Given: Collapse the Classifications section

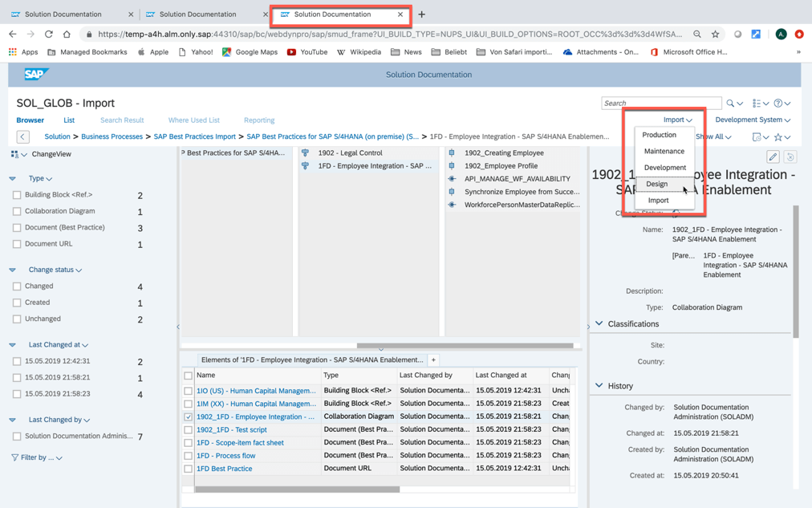Looking at the screenshot, I should tap(599, 323).
